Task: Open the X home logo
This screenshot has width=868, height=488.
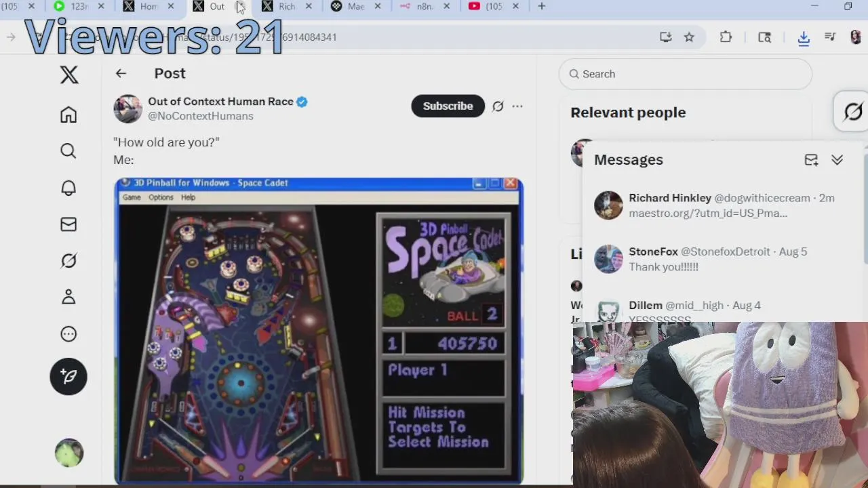Action: pyautogui.click(x=68, y=75)
